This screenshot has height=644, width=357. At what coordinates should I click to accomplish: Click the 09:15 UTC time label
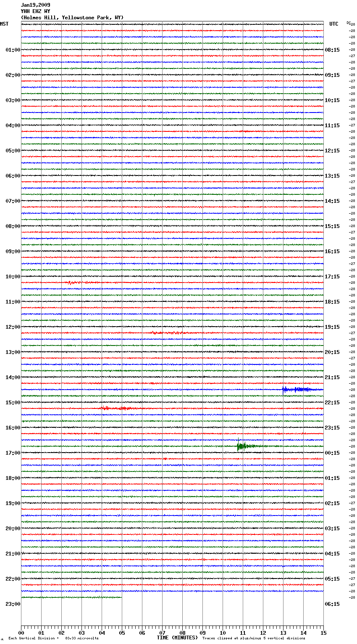click(x=332, y=75)
